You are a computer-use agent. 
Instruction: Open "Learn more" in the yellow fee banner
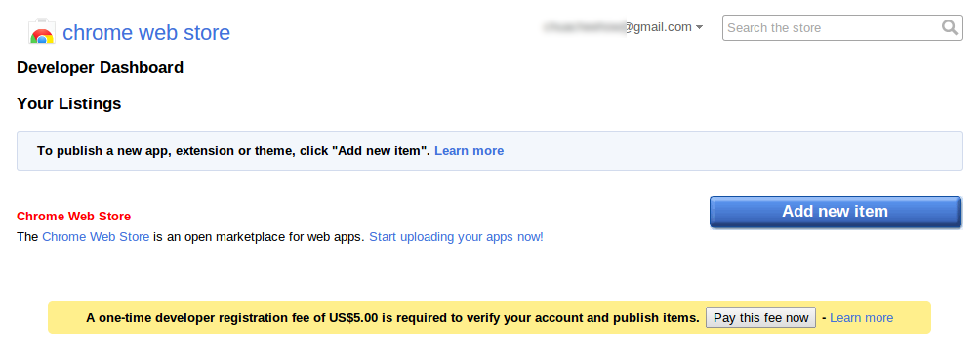click(861, 318)
